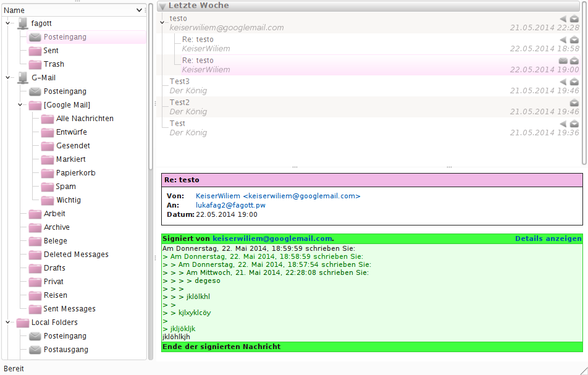Click the Local Folders folder icon
Screen dimensions: 588x375
(x=23, y=322)
